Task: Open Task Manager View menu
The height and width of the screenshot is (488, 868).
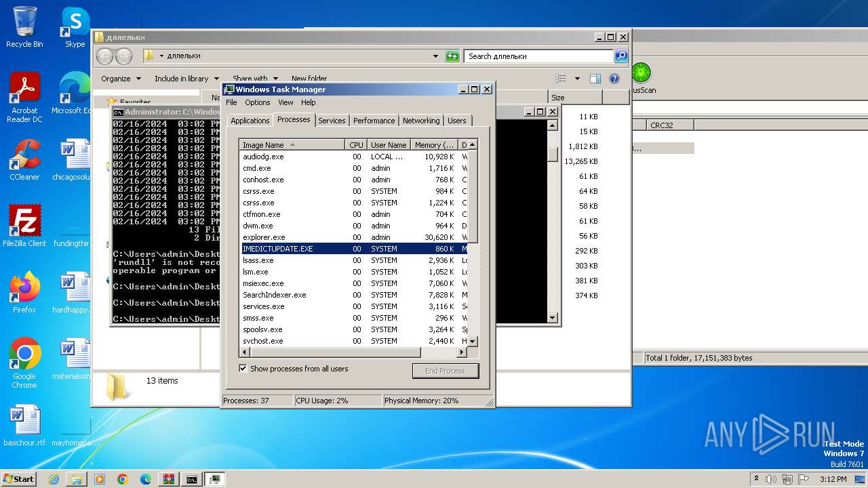Action: click(x=285, y=102)
